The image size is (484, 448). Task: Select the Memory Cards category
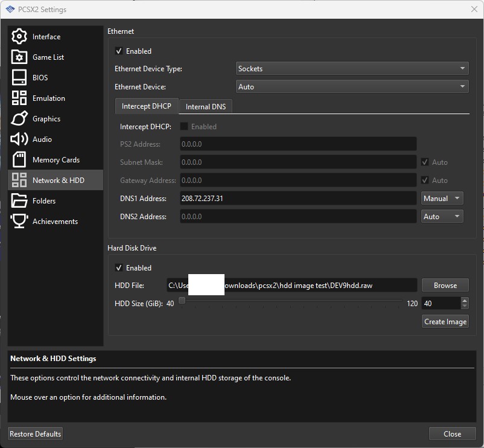click(56, 160)
